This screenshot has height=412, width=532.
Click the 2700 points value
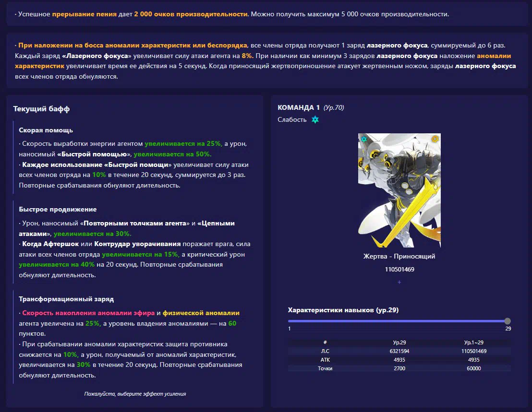399,368
